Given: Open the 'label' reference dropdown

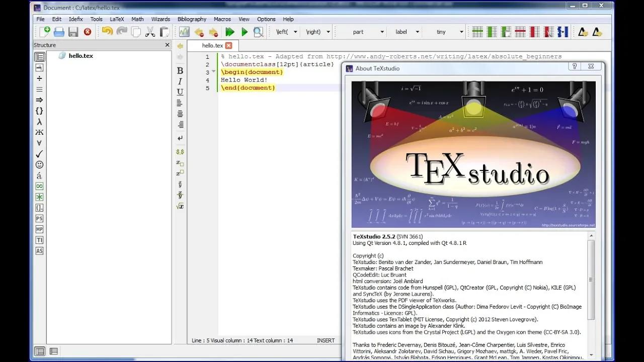Looking at the screenshot, I should [418, 32].
